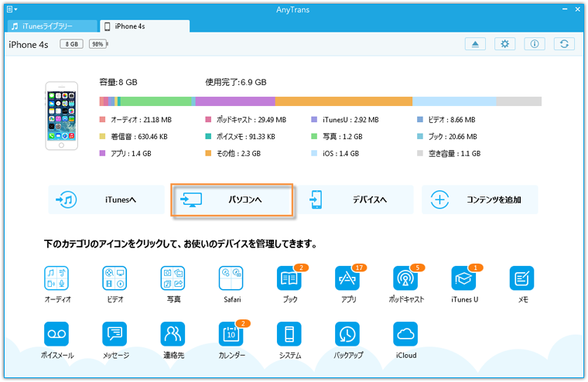Click the 写真 : 1.2 GB legend entry
588x382 pixels.
coord(337,136)
